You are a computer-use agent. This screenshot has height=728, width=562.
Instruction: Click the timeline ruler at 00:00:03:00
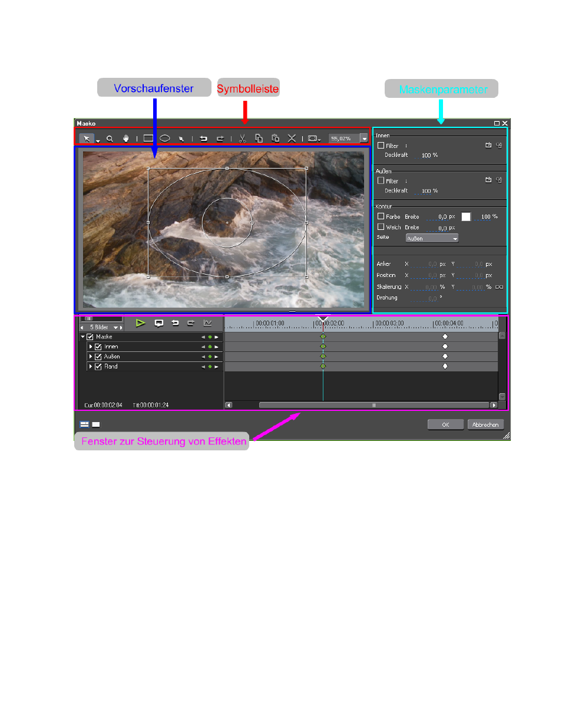point(389,323)
